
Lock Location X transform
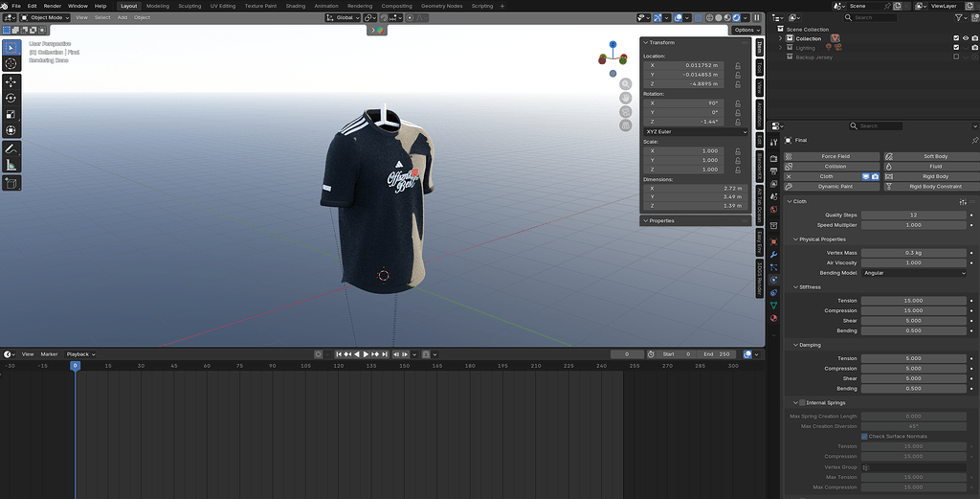738,65
